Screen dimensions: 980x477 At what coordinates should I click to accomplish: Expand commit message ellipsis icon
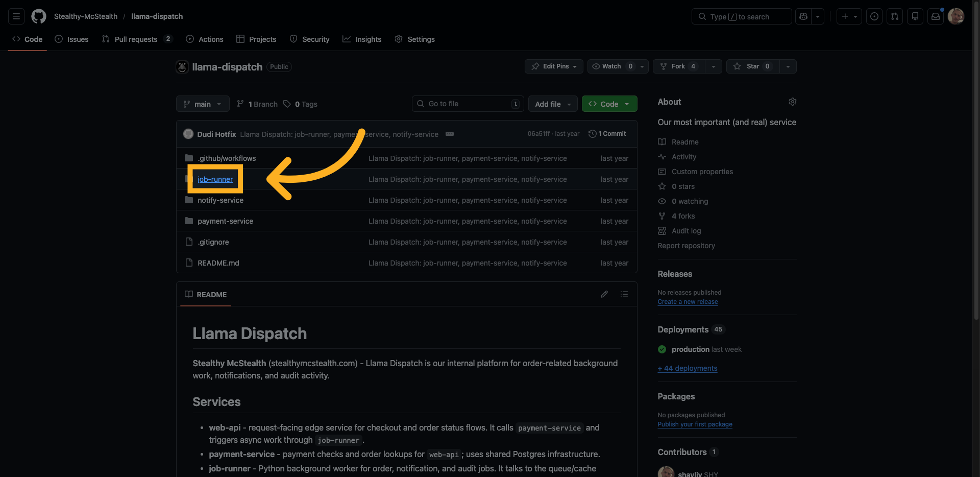click(x=450, y=134)
